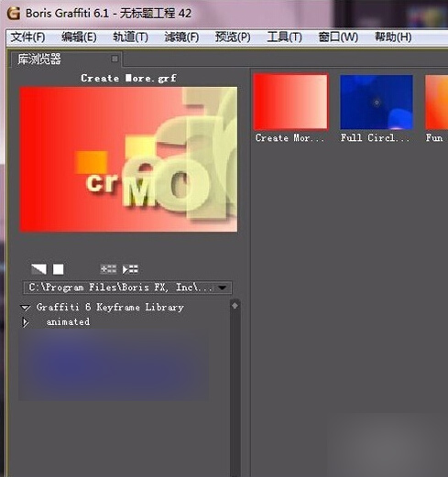Open the 帮助(H) menu
Viewport: 448px width, 477px height.
click(x=393, y=38)
